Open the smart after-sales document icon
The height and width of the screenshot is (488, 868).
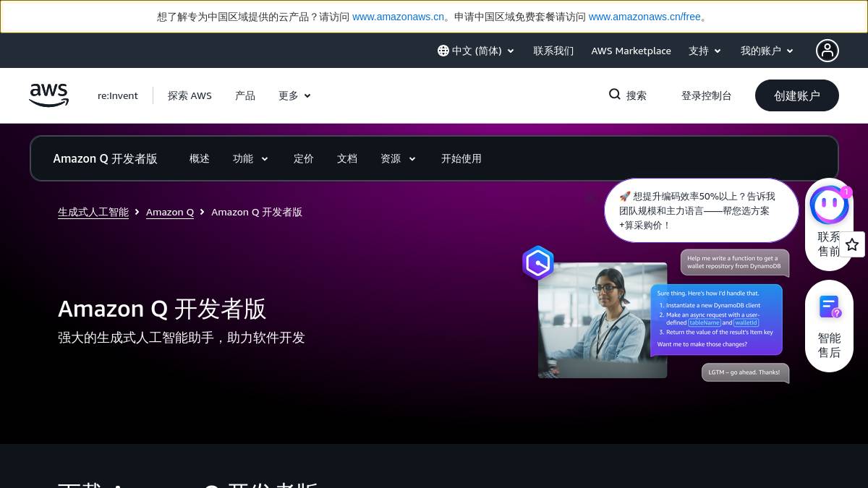830,307
